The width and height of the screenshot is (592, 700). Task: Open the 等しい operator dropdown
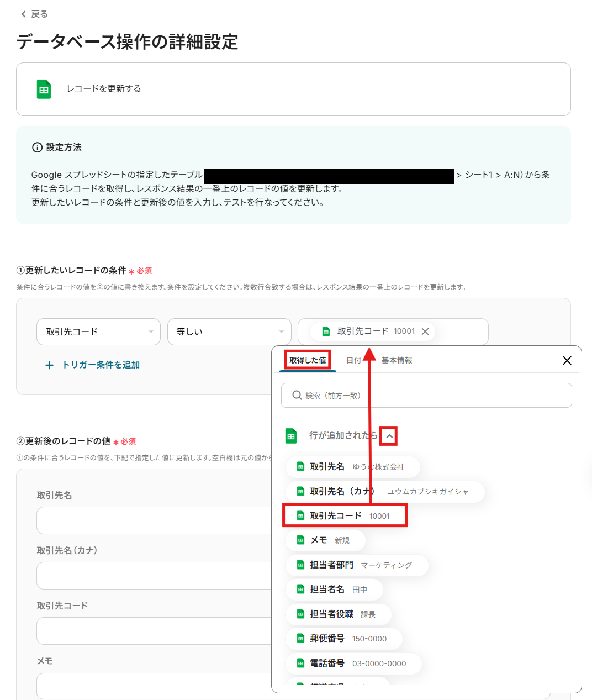(x=229, y=331)
